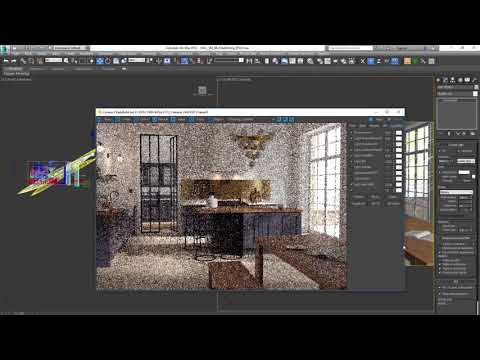Click rendered kitchen image in frame buffer
This screenshot has width=480, height=360.
coord(222,206)
